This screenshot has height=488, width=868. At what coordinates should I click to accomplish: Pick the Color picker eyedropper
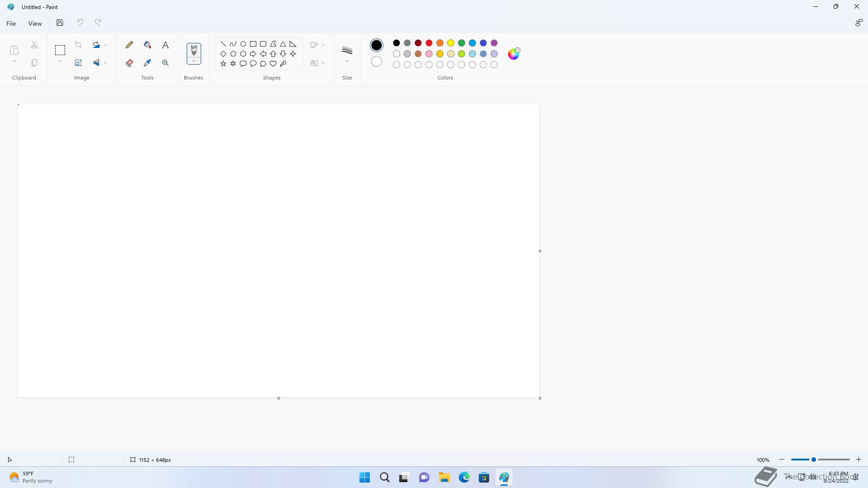(x=147, y=63)
